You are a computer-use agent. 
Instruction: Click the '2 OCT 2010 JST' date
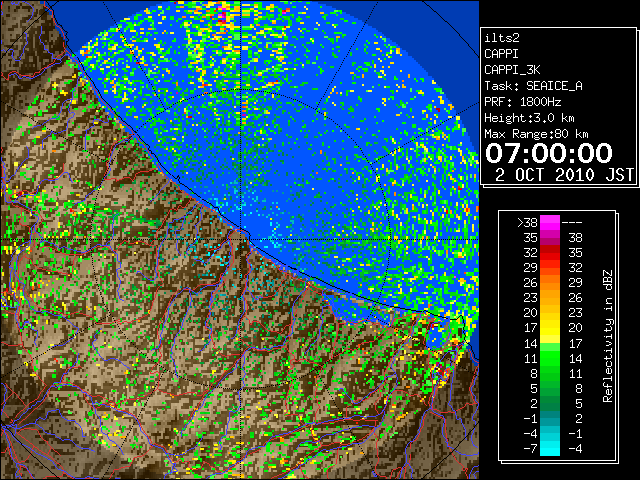564,175
